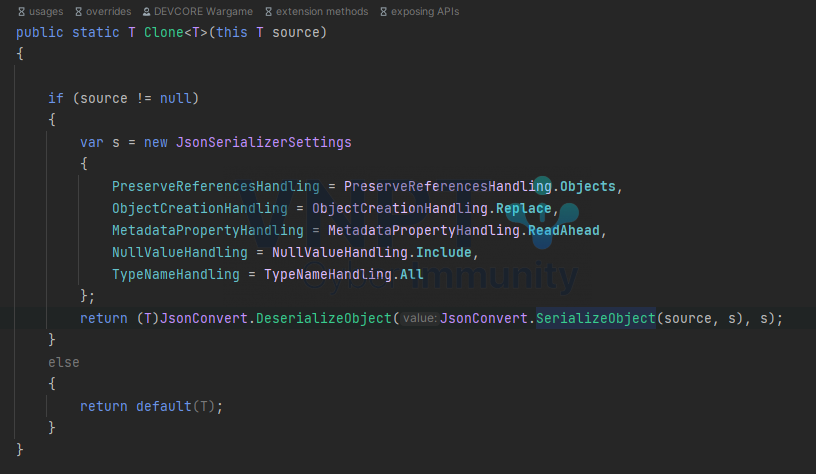This screenshot has height=474, width=816.
Task: Click the 'value:' parameter hint
Action: tap(419, 318)
